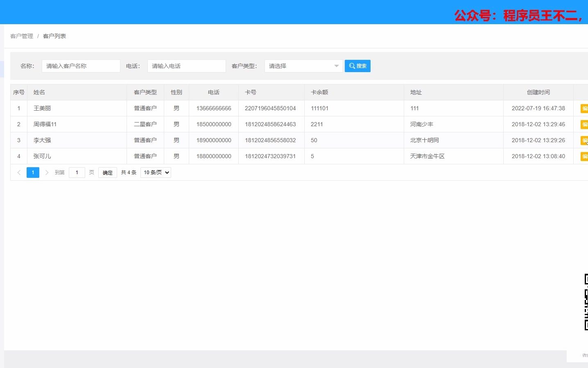Click the orange edit button for 周得福11
588x368 pixels.
[584, 124]
